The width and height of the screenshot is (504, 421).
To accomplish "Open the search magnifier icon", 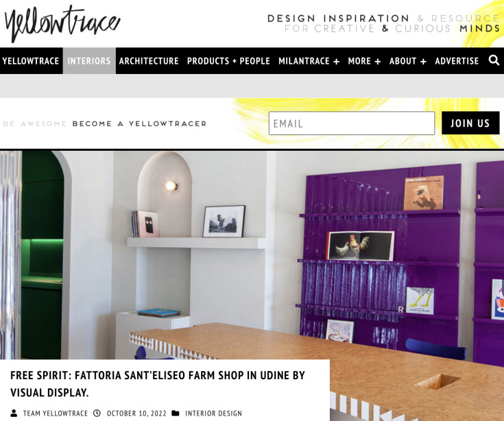I will click(494, 60).
